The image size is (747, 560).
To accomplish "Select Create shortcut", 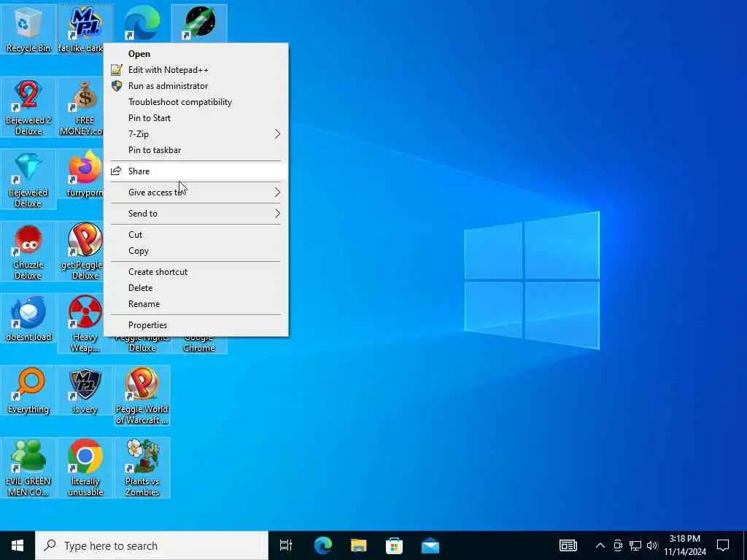I will tap(196, 272).
